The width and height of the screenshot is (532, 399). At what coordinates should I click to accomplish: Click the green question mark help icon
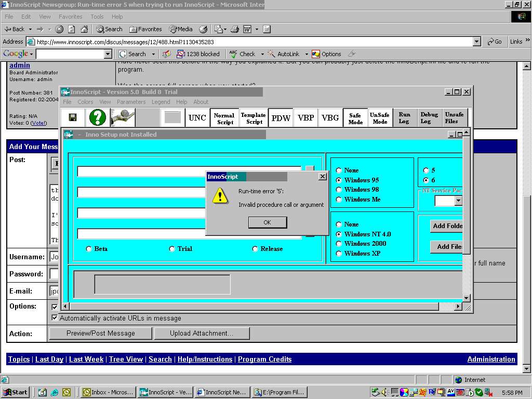click(x=98, y=118)
